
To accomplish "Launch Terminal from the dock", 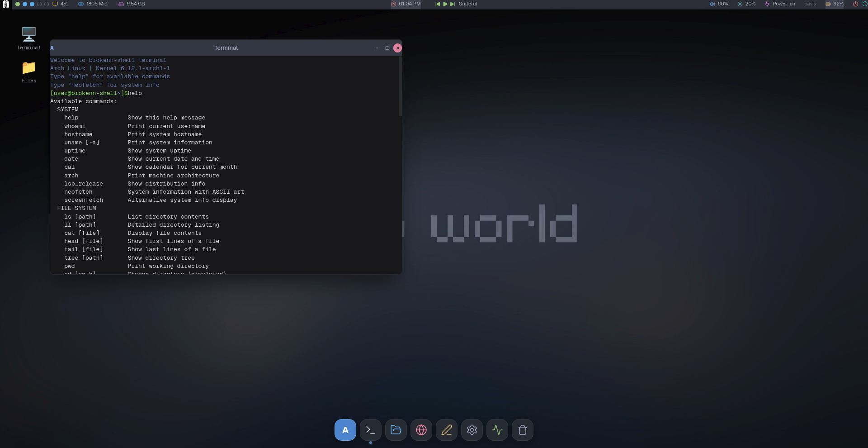I will point(371,430).
